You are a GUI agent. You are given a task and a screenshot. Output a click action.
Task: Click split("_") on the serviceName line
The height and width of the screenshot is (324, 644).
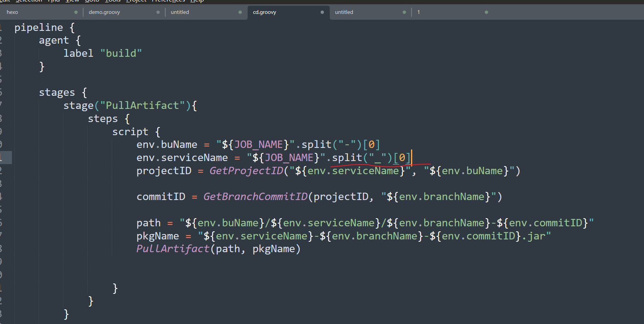[x=362, y=158]
